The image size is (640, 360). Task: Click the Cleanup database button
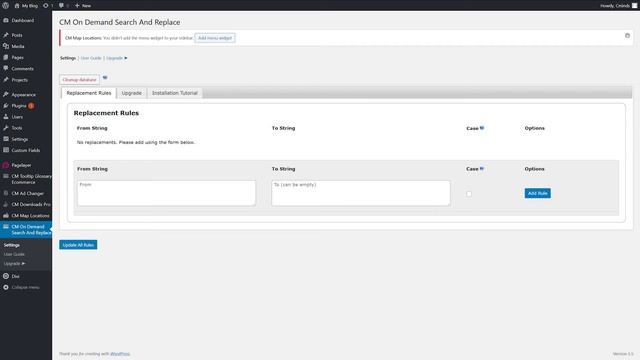click(79, 80)
